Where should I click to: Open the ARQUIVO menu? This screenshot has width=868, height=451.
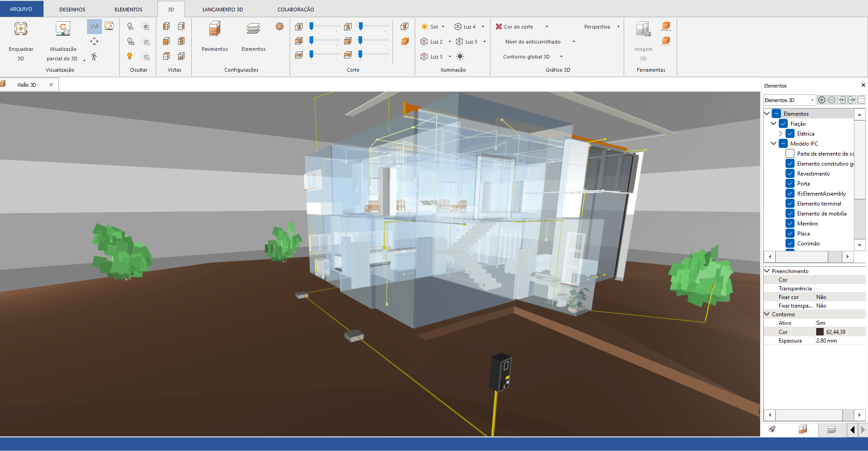point(21,9)
